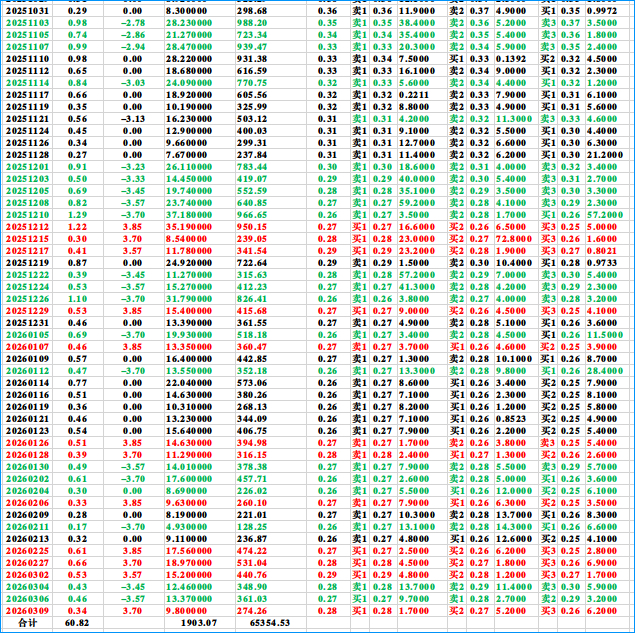Click the value 605.56

tap(252, 95)
